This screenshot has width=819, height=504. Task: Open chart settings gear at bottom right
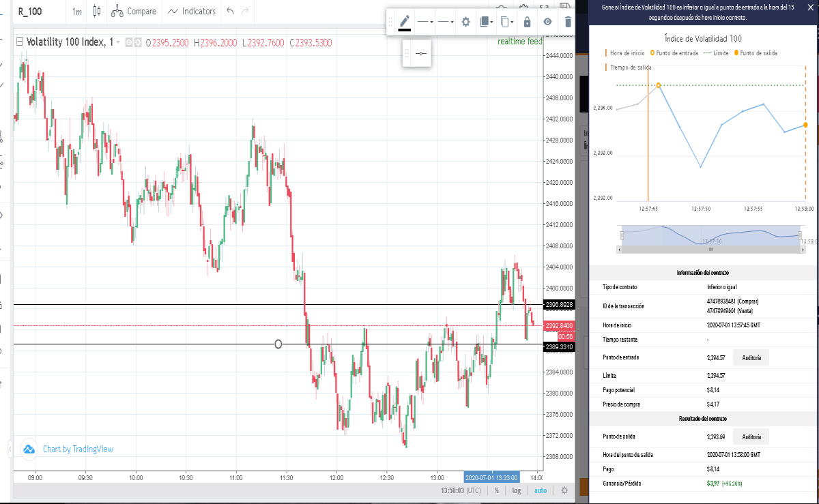pyautogui.click(x=564, y=490)
